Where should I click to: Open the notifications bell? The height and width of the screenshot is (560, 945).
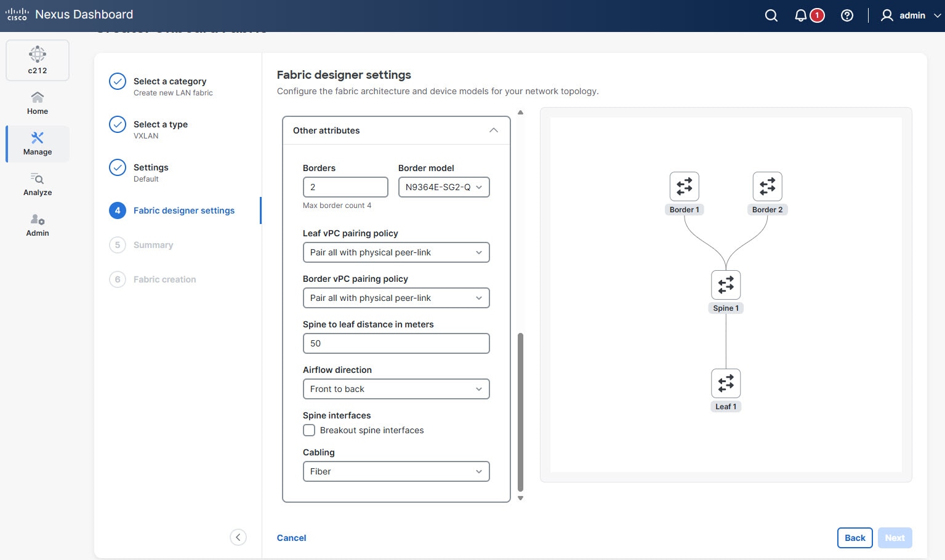(x=800, y=15)
